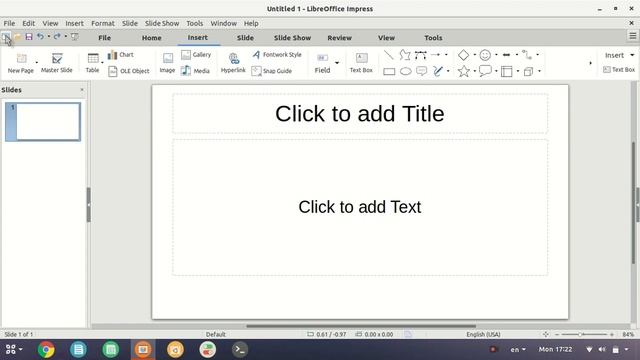
Task: Insert a Table
Action: click(x=93, y=63)
